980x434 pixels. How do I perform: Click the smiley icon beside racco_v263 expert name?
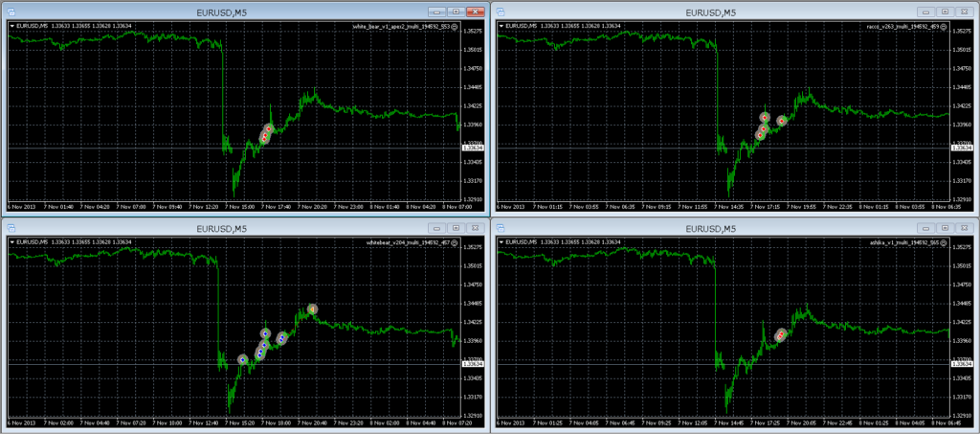[944, 27]
